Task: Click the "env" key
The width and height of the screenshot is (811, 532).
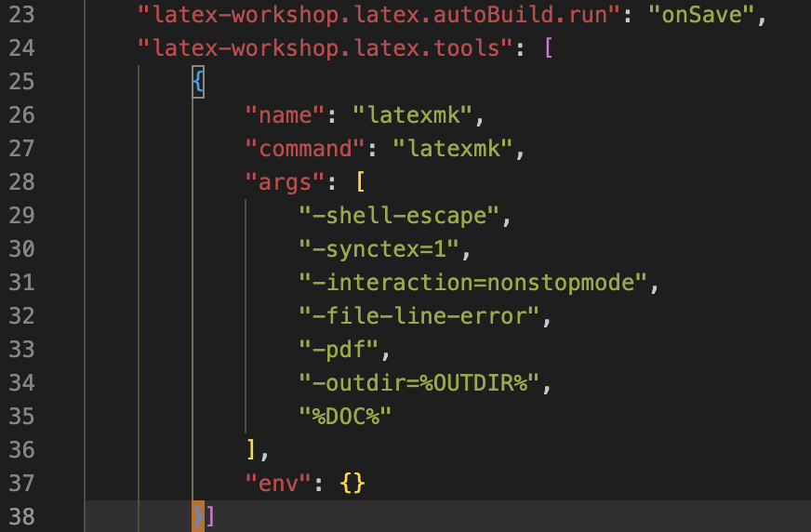Action: point(278,484)
